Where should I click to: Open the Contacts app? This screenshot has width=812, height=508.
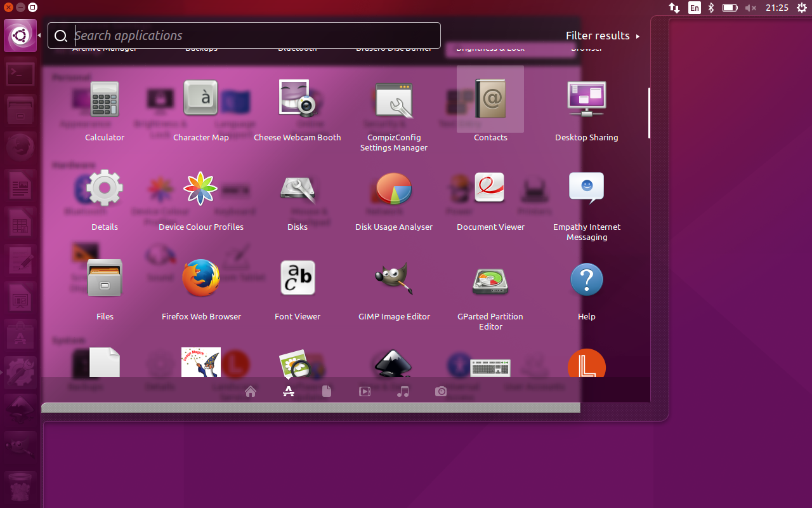coord(490,99)
